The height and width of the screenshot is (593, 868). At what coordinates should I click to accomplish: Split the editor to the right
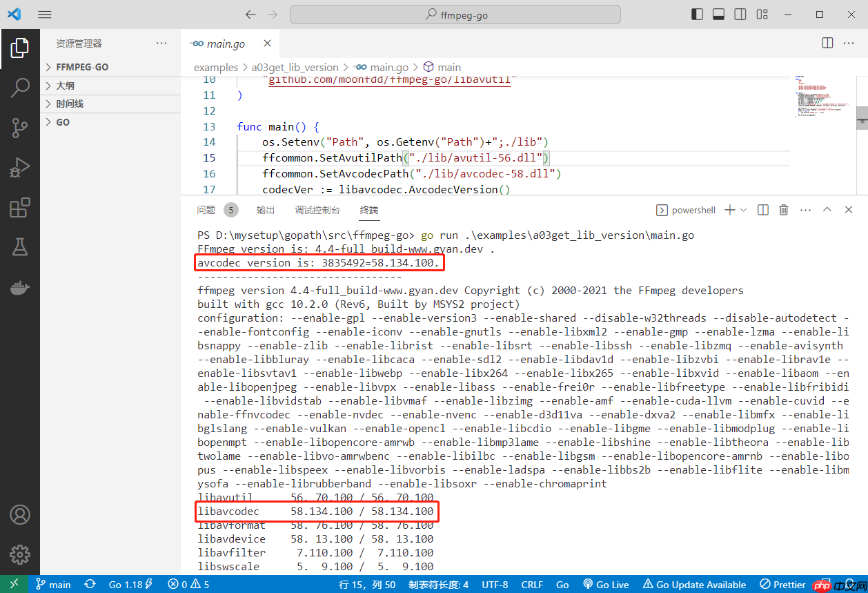point(827,43)
